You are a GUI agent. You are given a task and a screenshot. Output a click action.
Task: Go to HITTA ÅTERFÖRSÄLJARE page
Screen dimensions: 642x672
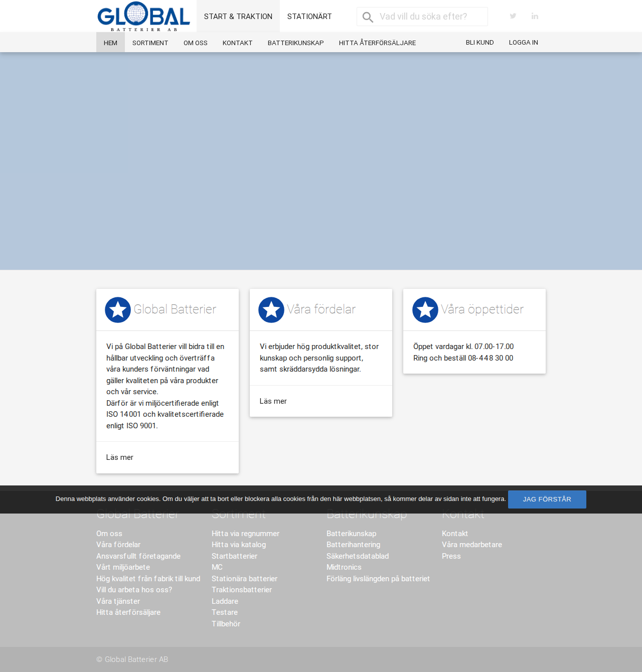click(377, 43)
